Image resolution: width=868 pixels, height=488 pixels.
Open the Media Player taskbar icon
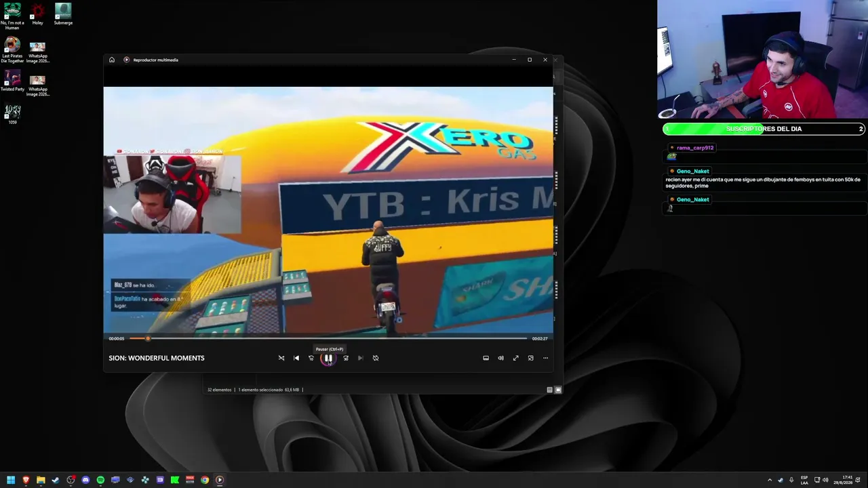(x=220, y=480)
